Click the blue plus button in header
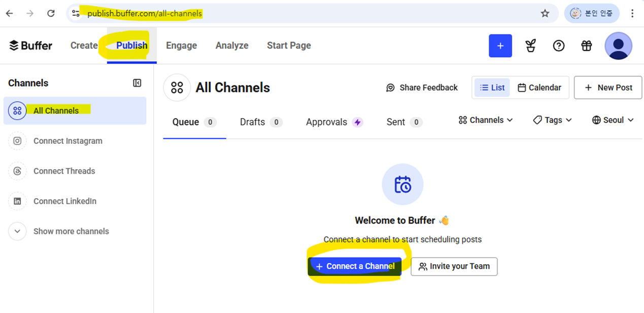 500,46
